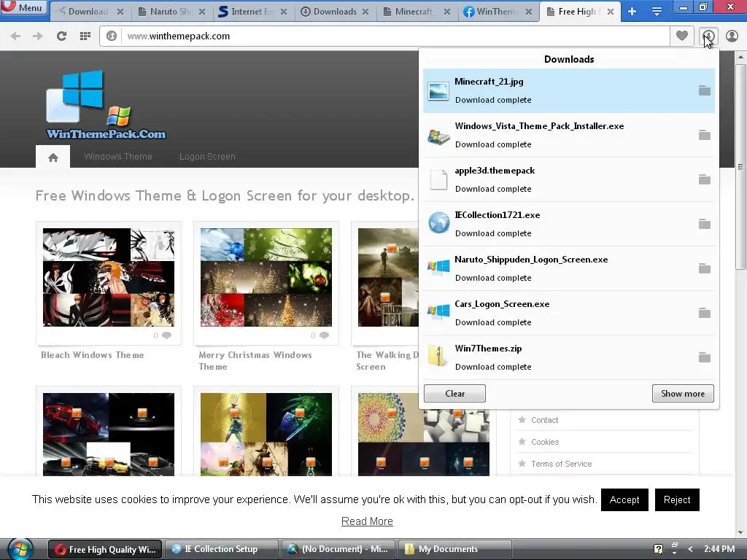The width and height of the screenshot is (747, 560).
Task: Open the Logon Screen menu item
Action: 207,157
